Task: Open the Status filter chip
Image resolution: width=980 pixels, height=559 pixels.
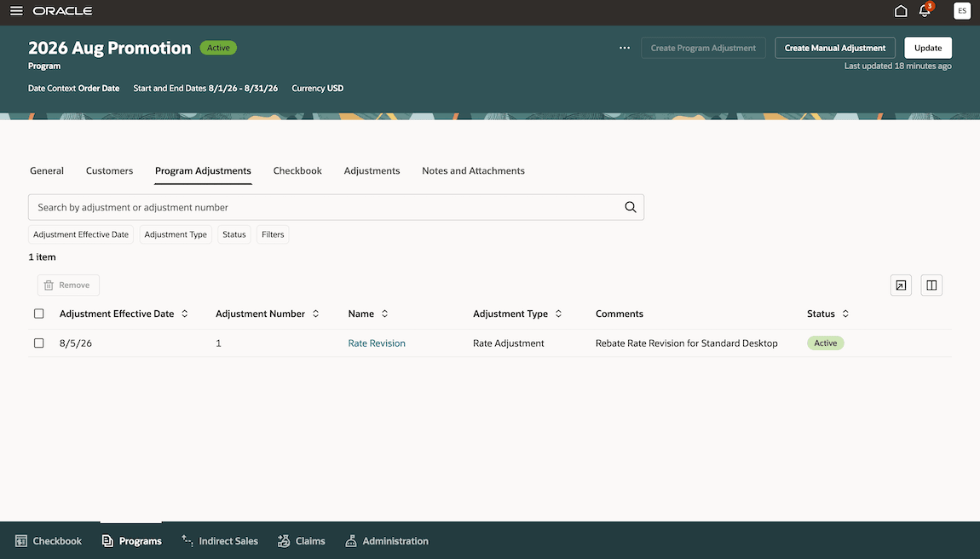Action: click(x=234, y=234)
